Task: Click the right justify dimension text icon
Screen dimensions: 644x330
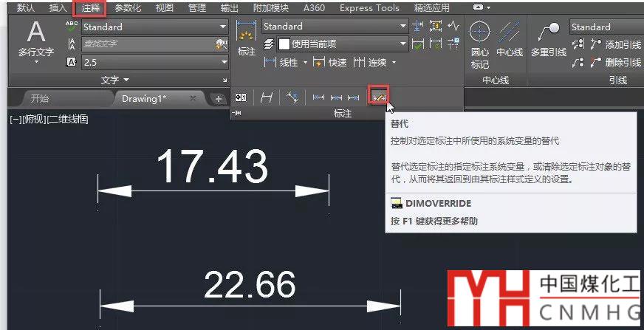Action: pos(353,97)
